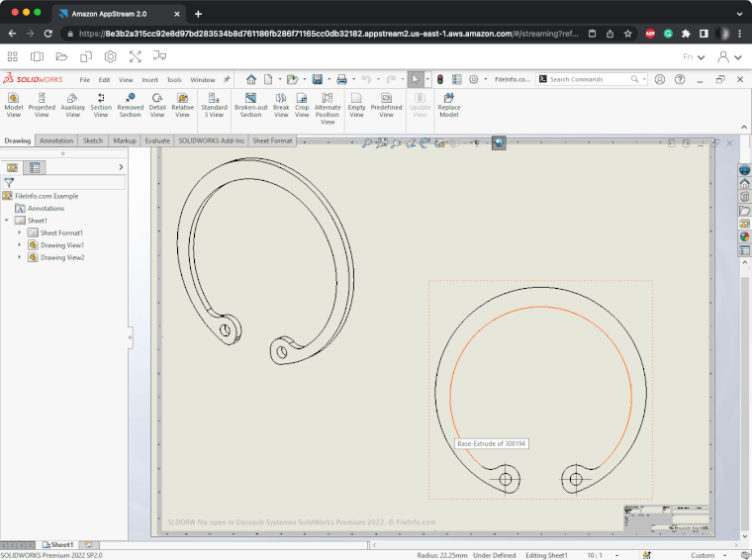Viewport: 752px width, 560px height.
Task: Open the Sheet1 tab at bottom
Action: pos(59,545)
